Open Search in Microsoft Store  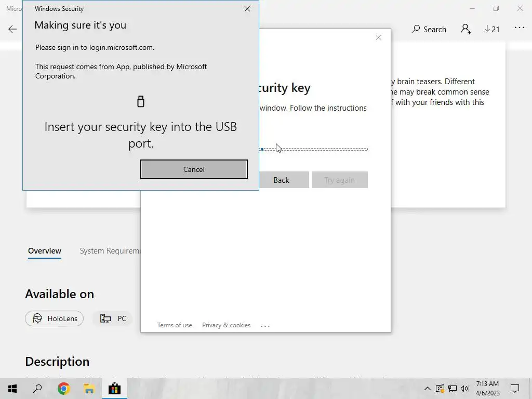[429, 29]
